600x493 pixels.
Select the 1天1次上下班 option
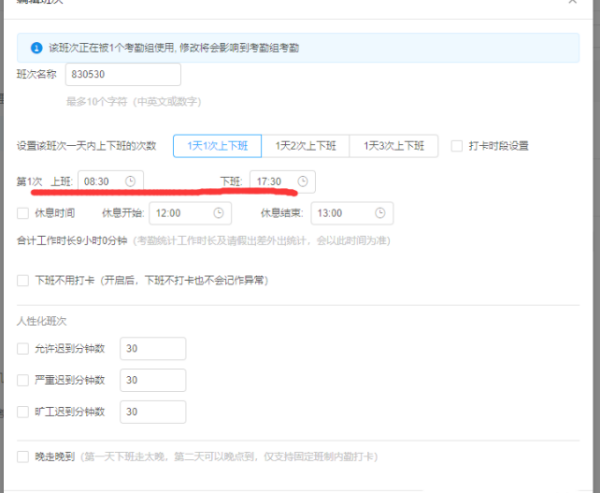pyautogui.click(x=217, y=146)
